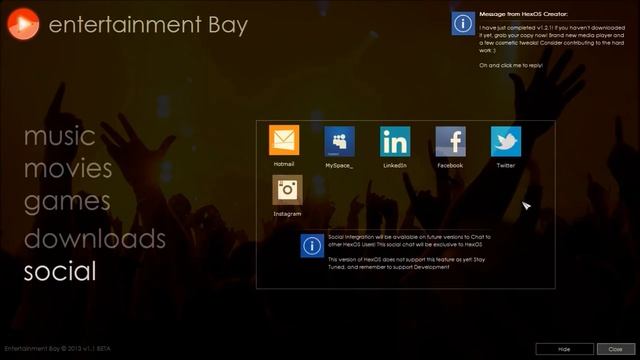Viewport: 640px width, 360px height.
Task: Open the Twitter bird icon
Action: pos(506,141)
